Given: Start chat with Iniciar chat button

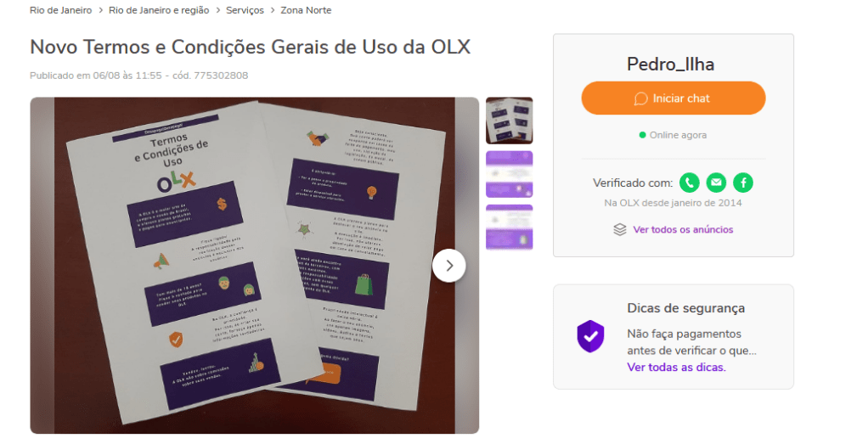Looking at the screenshot, I should [x=674, y=98].
